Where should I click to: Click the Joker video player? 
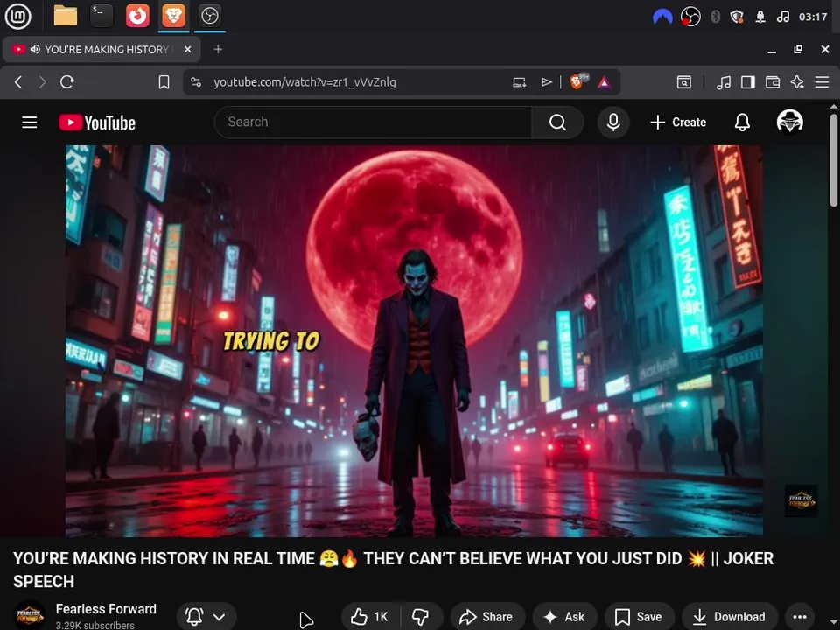(x=414, y=340)
